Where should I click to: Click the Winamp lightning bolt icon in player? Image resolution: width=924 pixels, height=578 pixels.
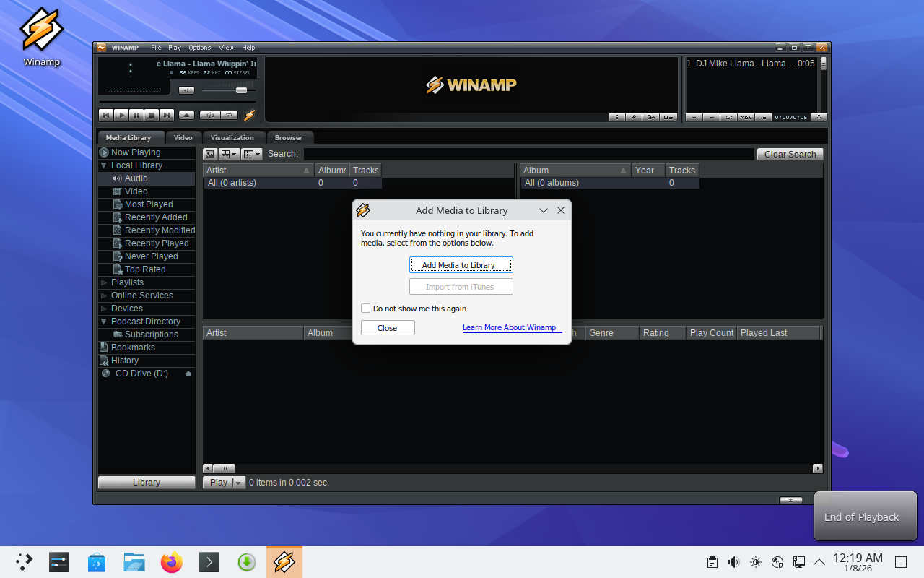point(250,115)
